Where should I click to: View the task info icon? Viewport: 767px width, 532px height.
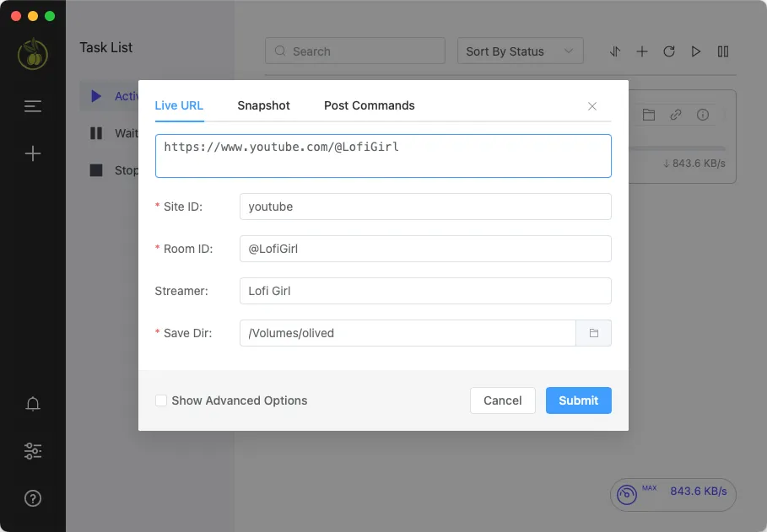[705, 115]
